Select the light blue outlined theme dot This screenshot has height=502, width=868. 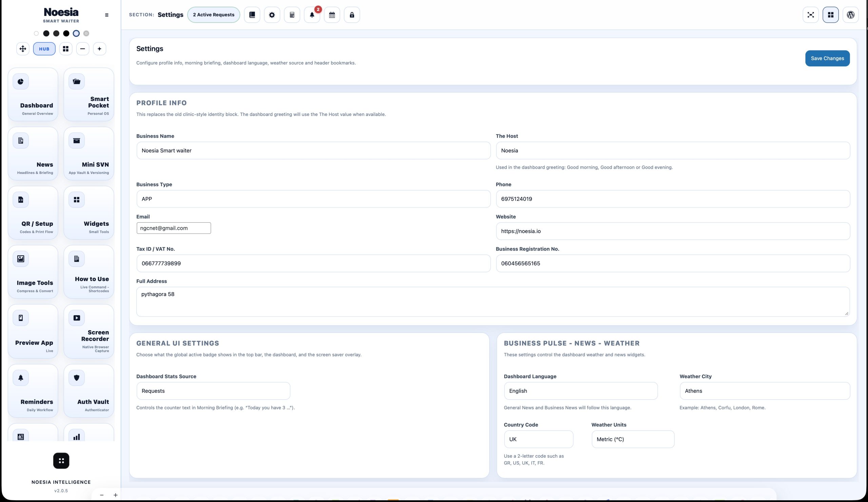pos(76,34)
